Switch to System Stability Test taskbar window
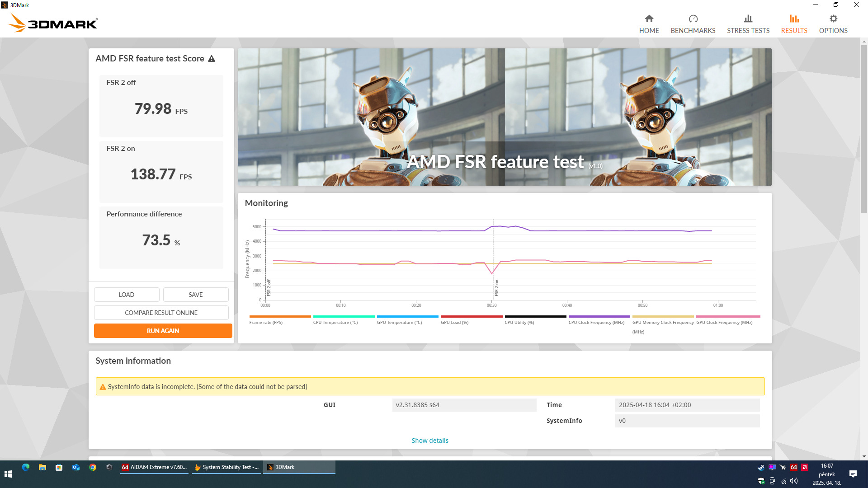868x488 pixels. [x=226, y=467]
